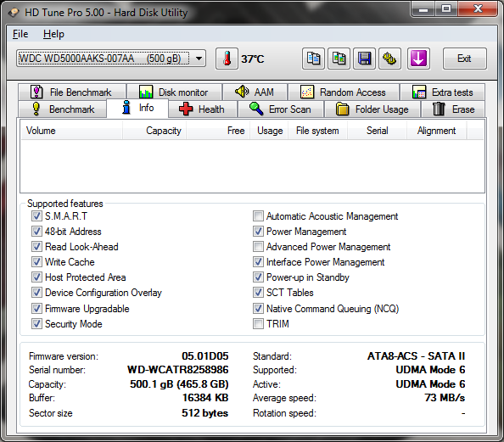Image resolution: width=504 pixels, height=442 pixels.
Task: Click the Alignment column header
Action: tap(436, 131)
